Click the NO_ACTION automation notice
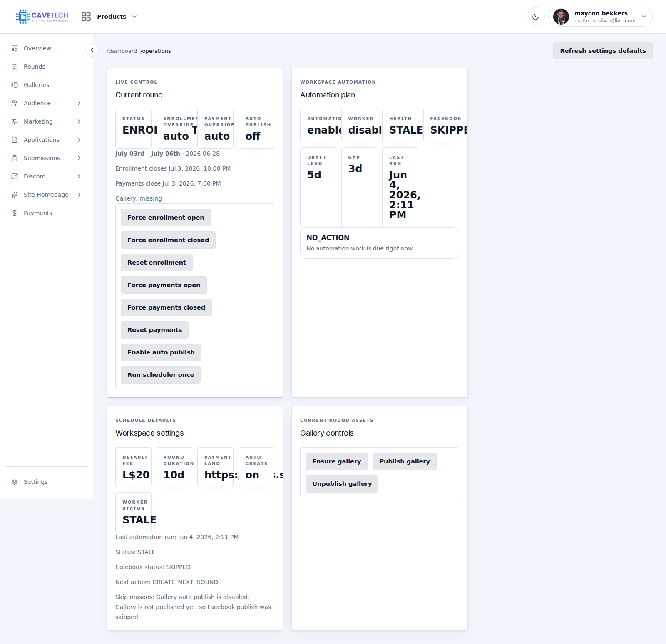 380,243
